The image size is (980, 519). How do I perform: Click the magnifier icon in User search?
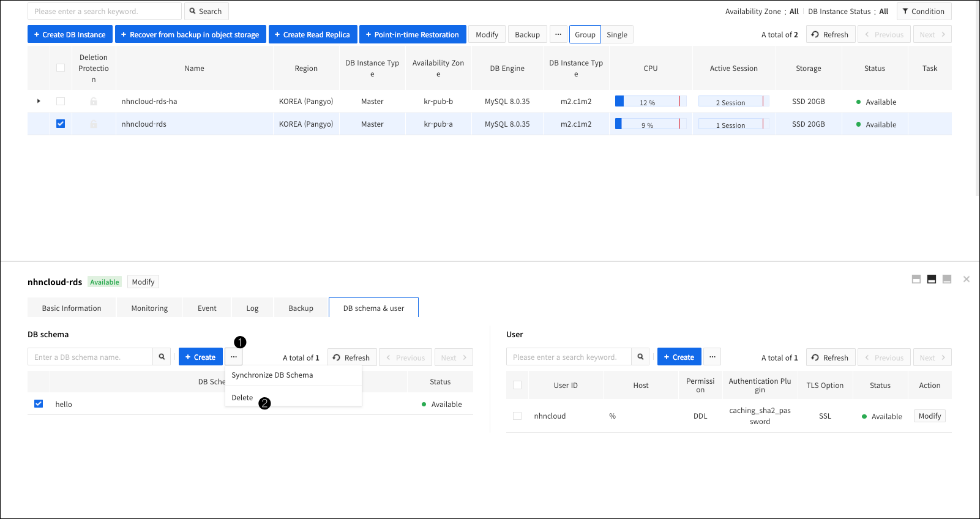[640, 357]
